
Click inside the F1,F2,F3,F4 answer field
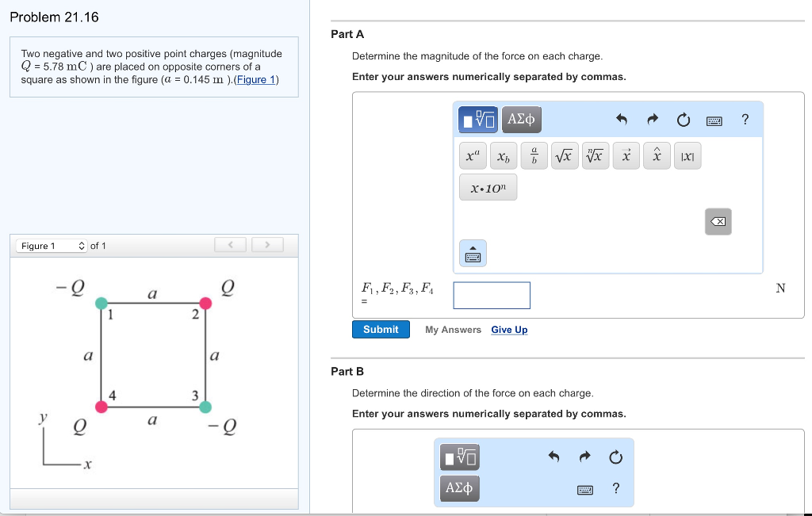click(491, 295)
